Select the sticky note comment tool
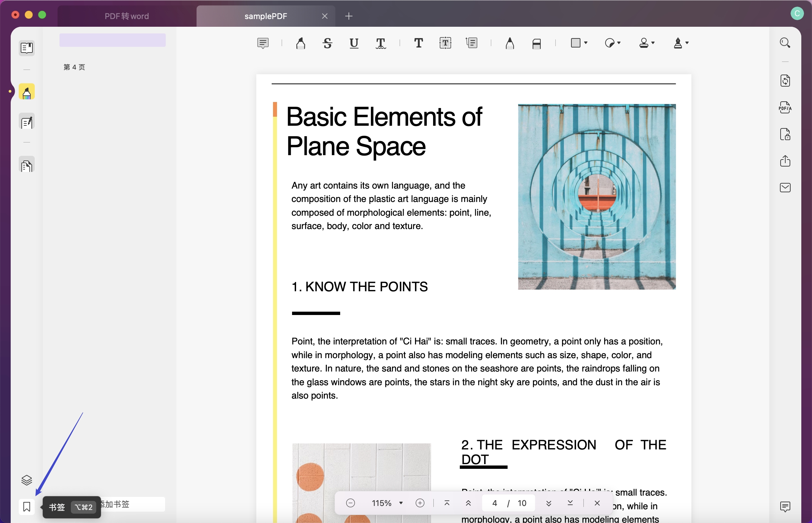 click(263, 43)
